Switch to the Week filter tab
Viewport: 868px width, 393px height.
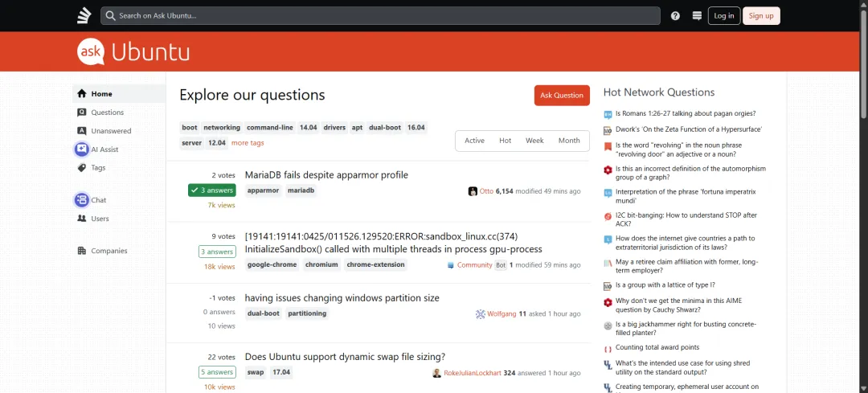(534, 141)
